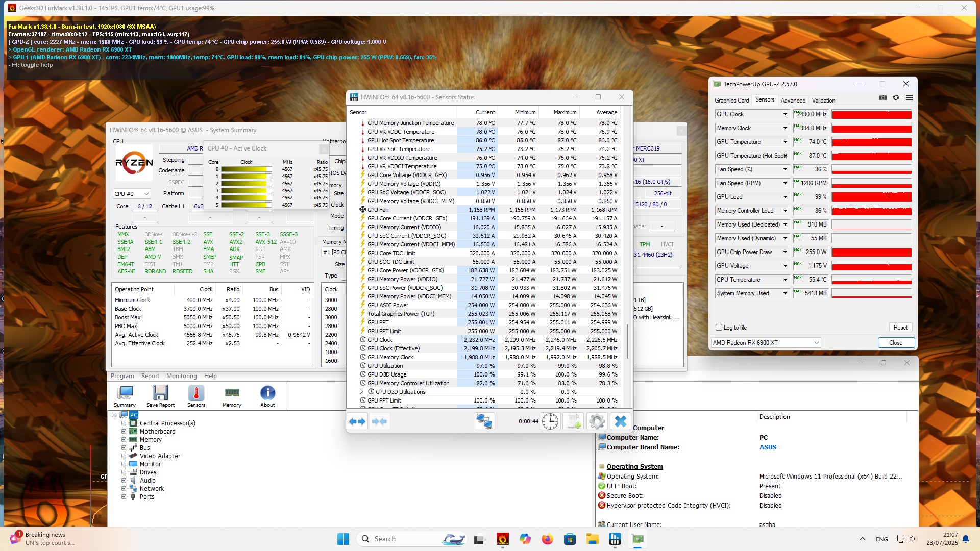Click the blue X close sensors icon

621,421
